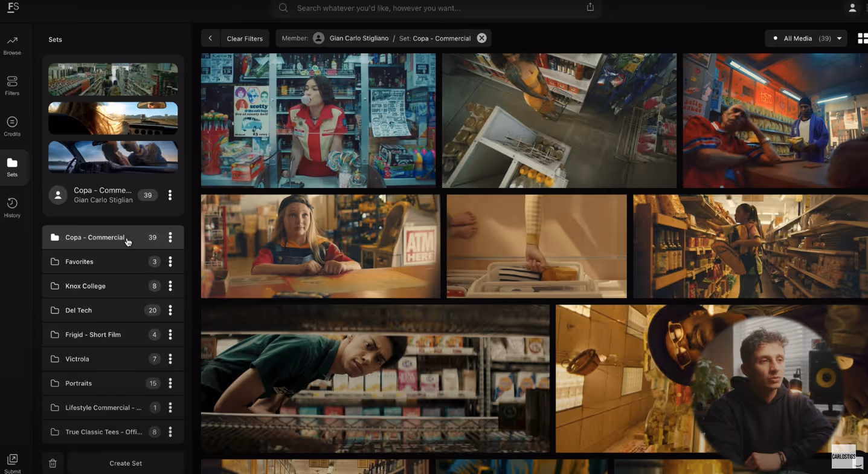This screenshot has height=474, width=868.
Task: Select the Knox College set folder
Action: 113,286
